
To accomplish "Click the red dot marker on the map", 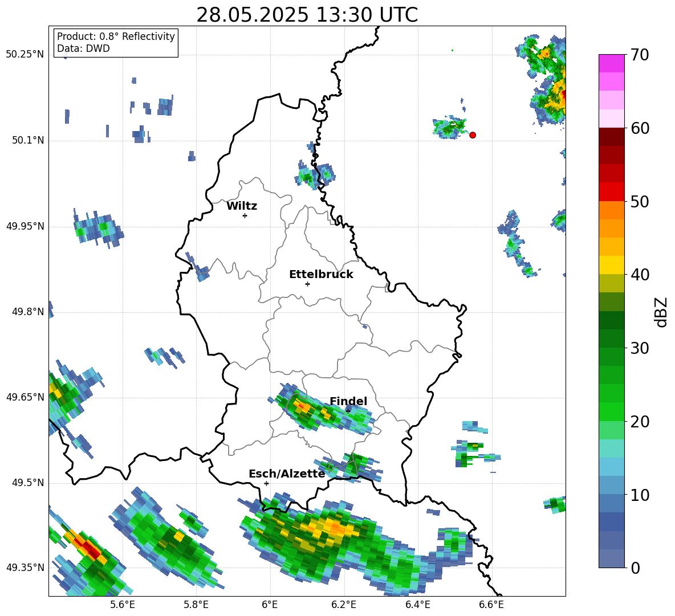I will pos(473,135).
